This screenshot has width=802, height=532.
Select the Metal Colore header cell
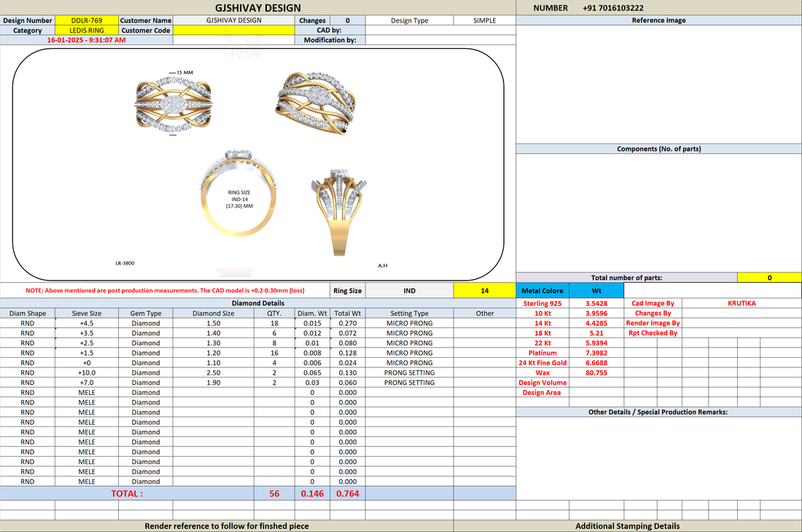coord(542,290)
